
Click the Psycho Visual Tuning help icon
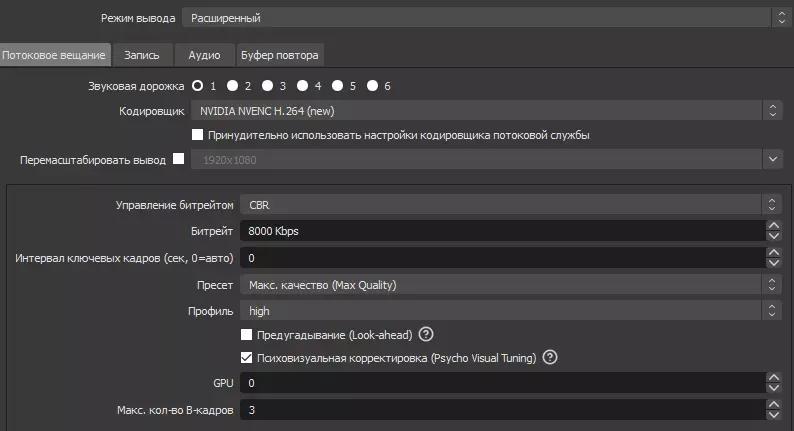point(549,357)
